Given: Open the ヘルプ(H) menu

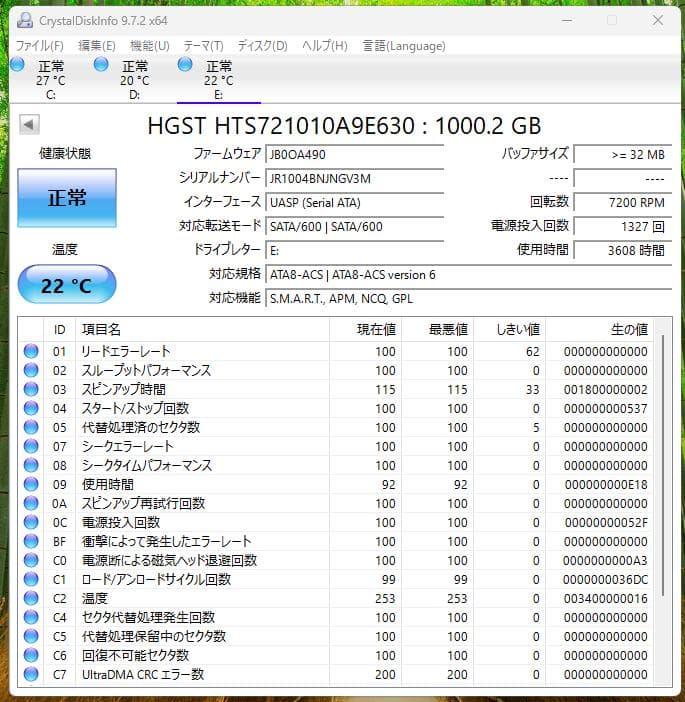Looking at the screenshot, I should pos(325,46).
